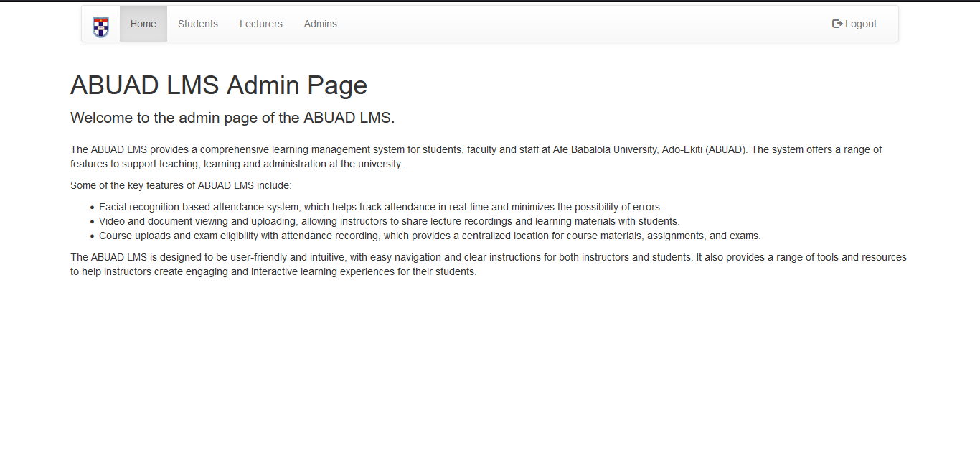Select the 'Facial recognition based attendance' bullet
Screen dimensions: 980x461
381,207
